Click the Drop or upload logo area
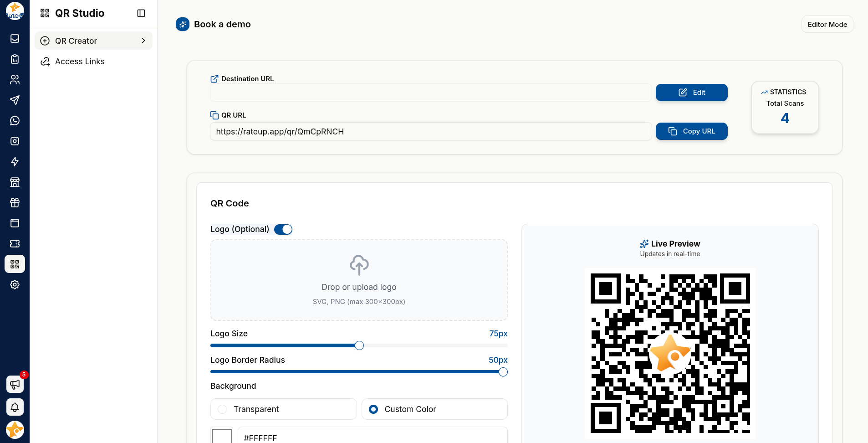The width and height of the screenshot is (868, 443). click(x=359, y=280)
